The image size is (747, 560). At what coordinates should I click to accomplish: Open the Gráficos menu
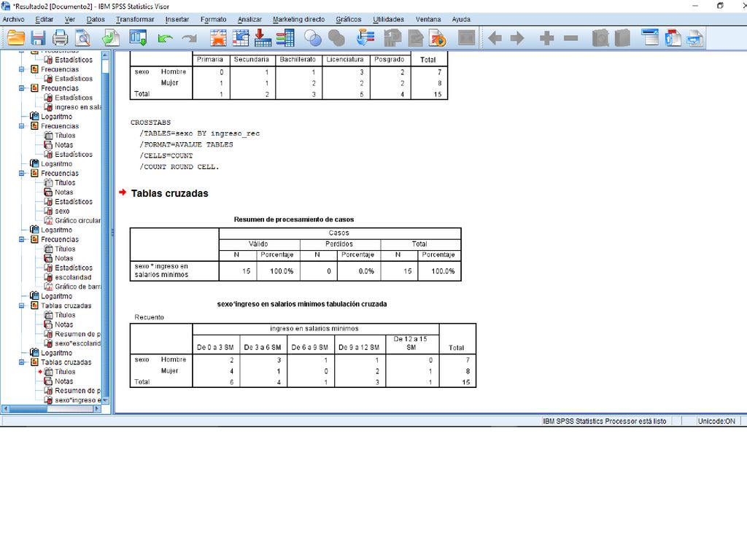[348, 20]
